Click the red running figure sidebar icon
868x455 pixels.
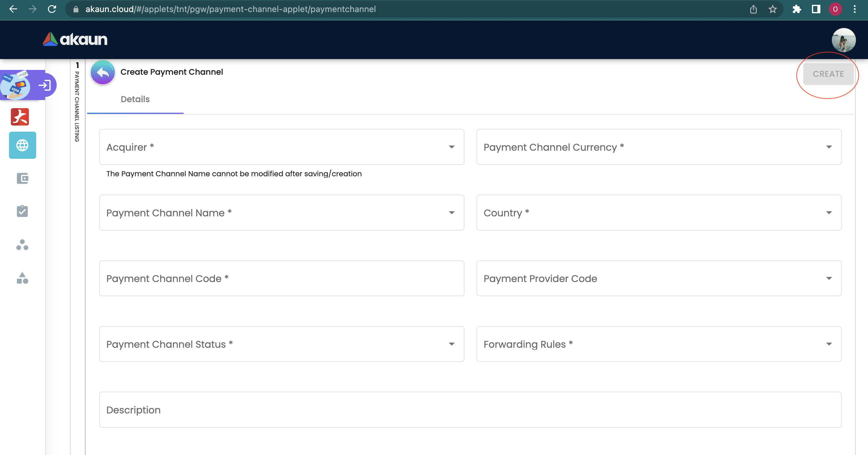click(x=20, y=117)
